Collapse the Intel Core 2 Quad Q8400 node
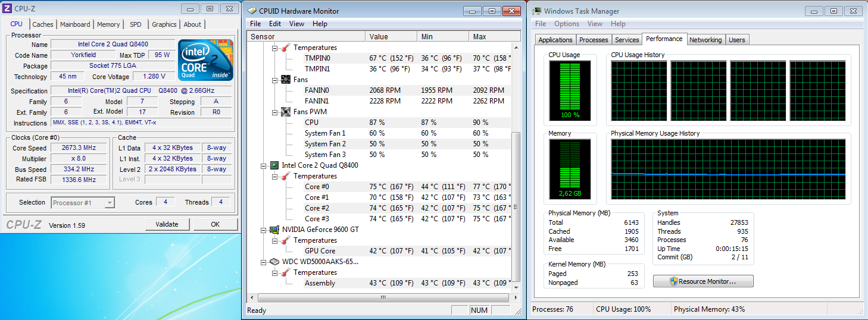The height and width of the screenshot is (320, 868). tap(264, 165)
